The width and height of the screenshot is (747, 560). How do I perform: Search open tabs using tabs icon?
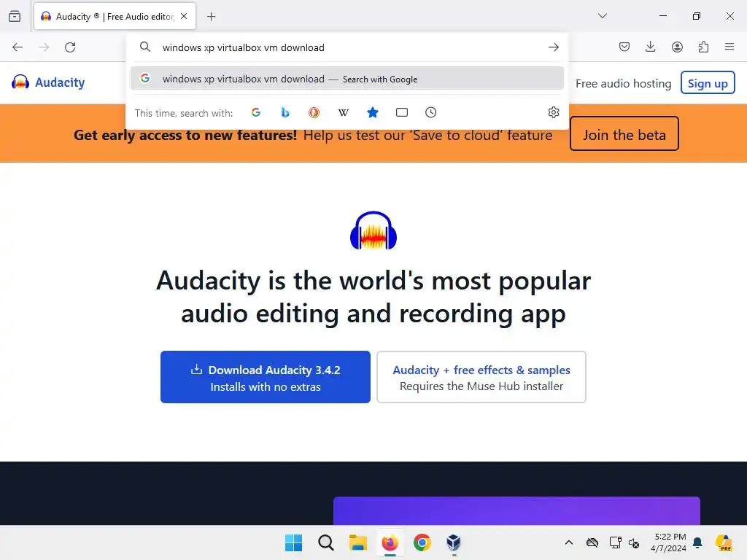(x=402, y=112)
